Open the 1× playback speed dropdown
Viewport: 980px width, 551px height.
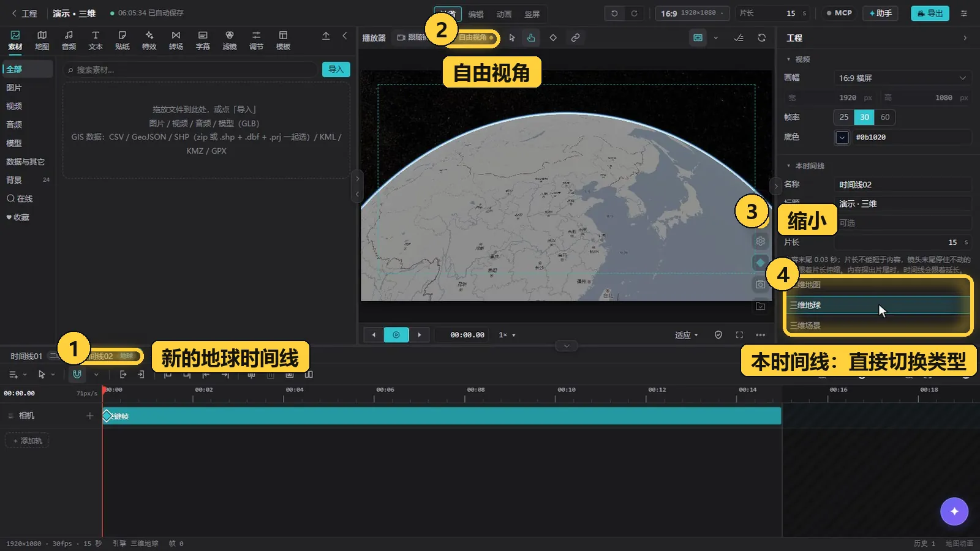(x=507, y=335)
